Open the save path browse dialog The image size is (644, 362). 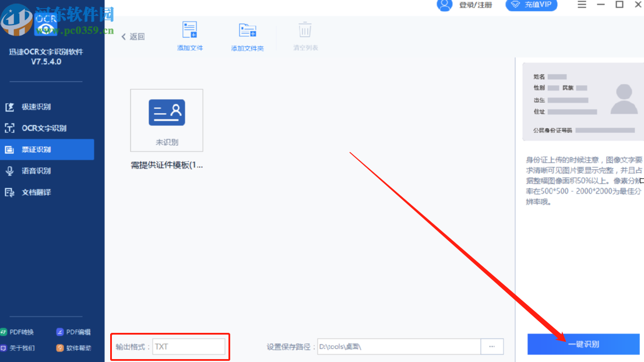tap(492, 346)
